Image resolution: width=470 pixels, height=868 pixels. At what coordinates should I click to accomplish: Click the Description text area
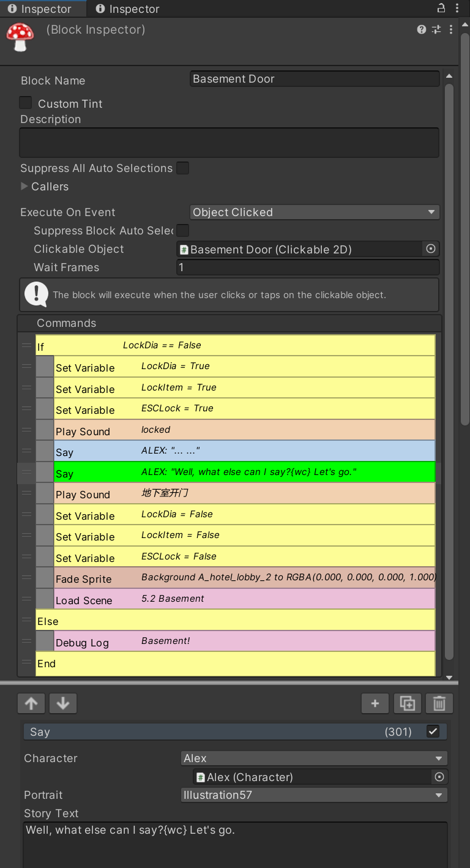(x=229, y=143)
